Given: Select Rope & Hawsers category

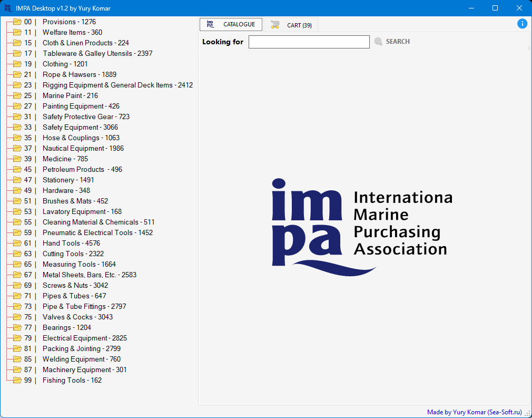Looking at the screenshot, I should coord(79,74).
